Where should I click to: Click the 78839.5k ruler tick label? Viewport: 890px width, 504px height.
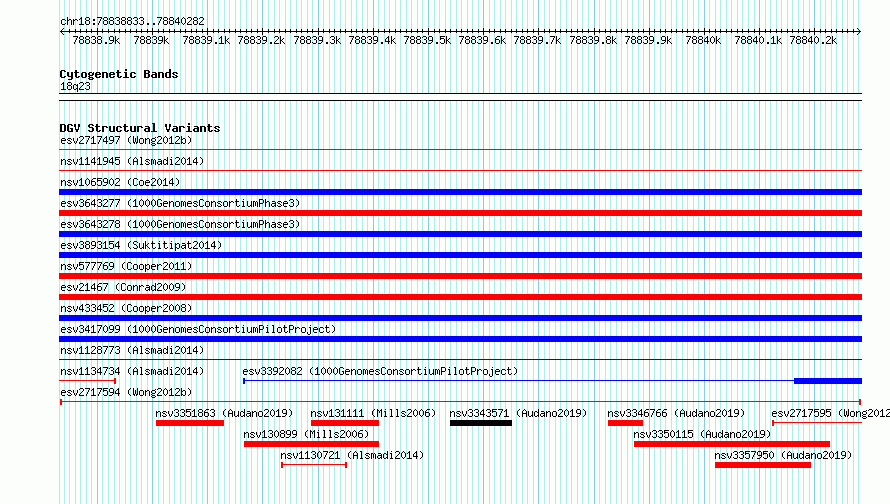tap(427, 40)
